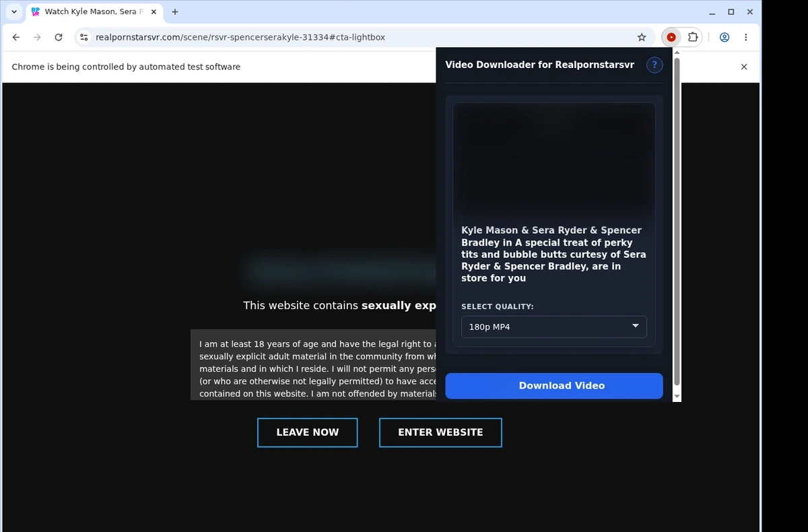This screenshot has width=808, height=532.
Task: Click the LEAVE NOW button
Action: pos(308,432)
